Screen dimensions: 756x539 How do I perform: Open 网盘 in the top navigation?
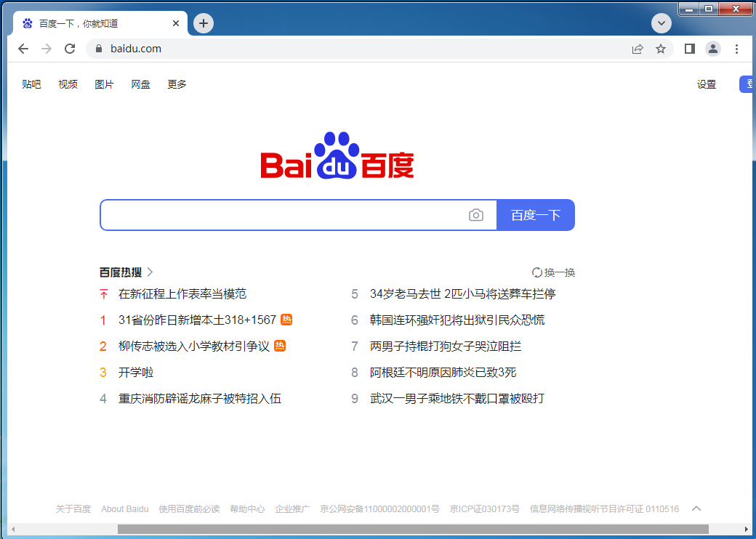pos(141,84)
